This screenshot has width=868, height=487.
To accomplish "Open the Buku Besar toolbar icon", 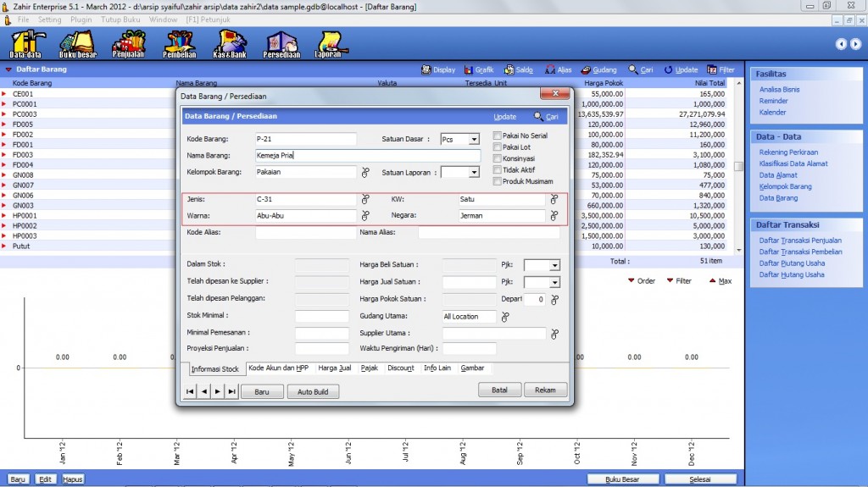I will (x=78, y=44).
